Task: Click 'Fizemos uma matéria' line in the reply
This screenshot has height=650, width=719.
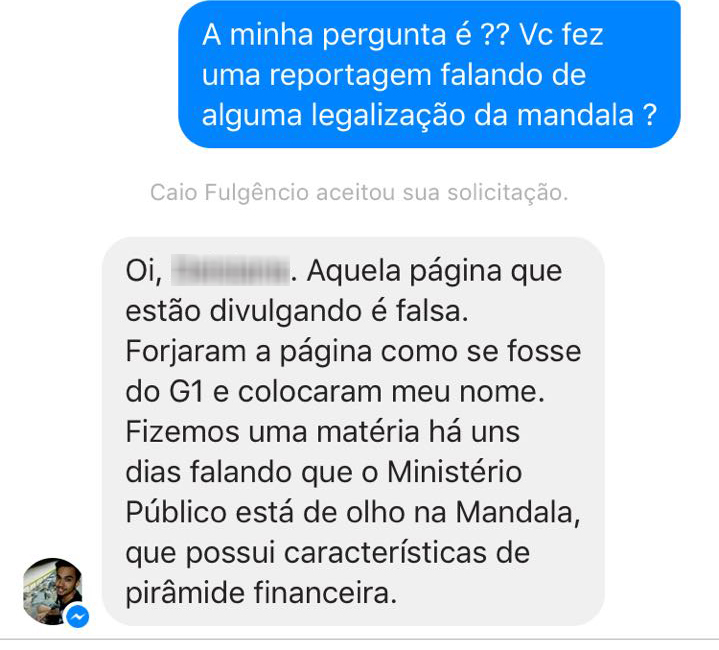Action: (272, 433)
